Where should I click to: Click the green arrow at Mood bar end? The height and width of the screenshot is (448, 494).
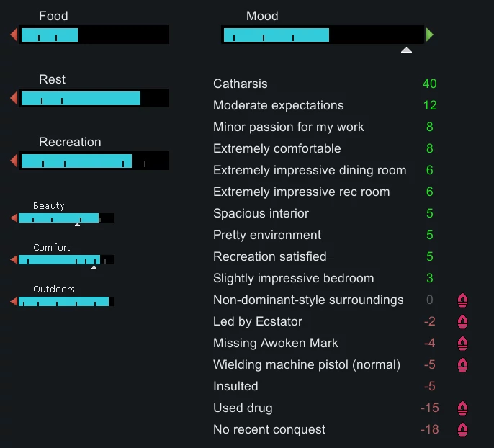pos(430,35)
